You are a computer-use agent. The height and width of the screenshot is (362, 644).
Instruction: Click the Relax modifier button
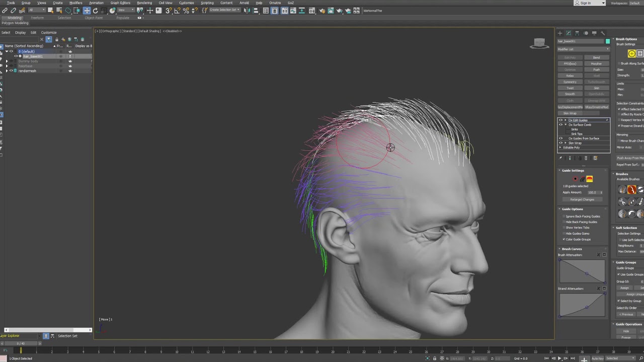coord(570,76)
